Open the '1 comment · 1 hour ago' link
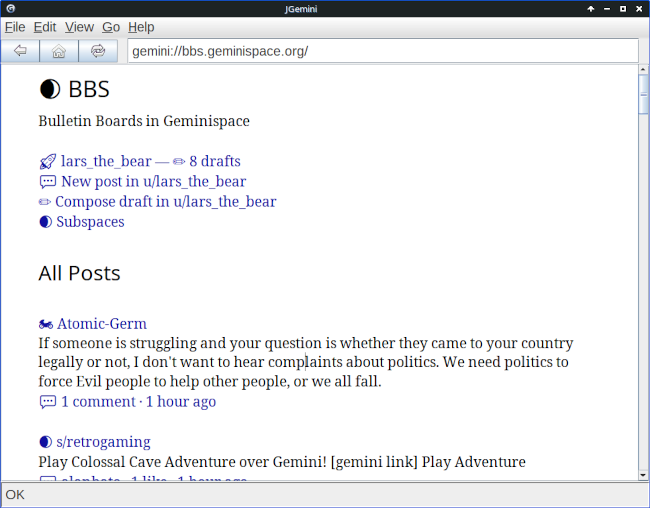 click(138, 402)
